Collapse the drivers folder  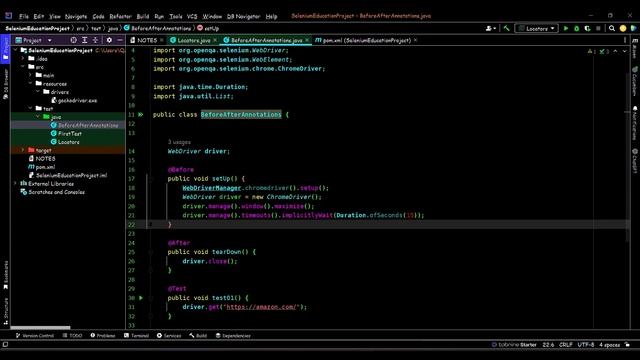pos(38,92)
